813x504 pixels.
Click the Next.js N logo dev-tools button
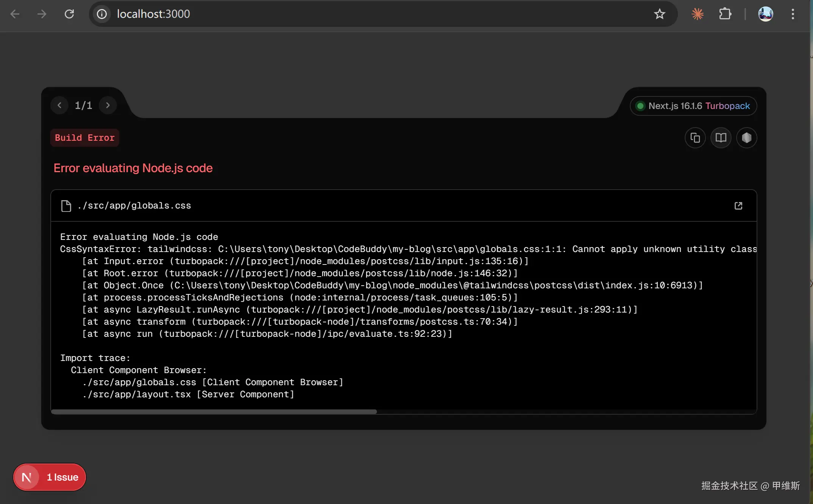point(26,477)
